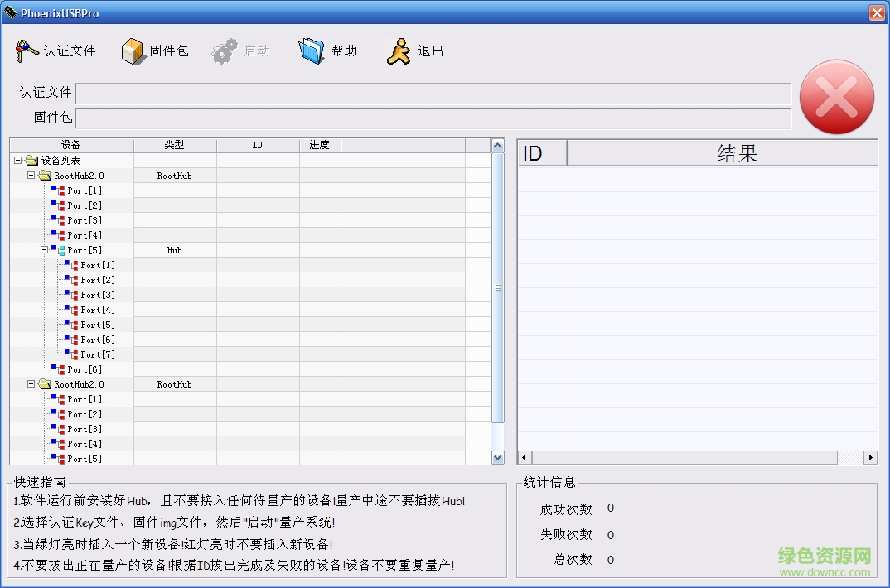Select Port[3] under second RootHub2.0
Screen dimensions: 890x588
point(84,428)
